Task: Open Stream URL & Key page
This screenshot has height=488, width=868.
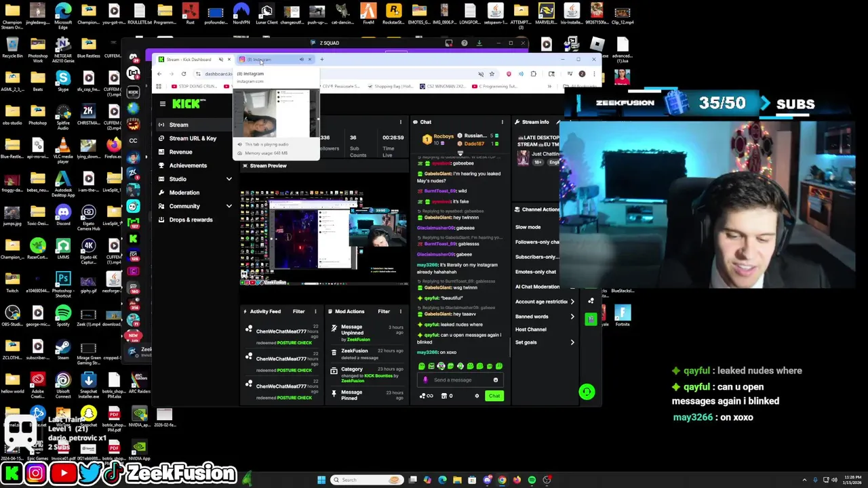Action: click(x=193, y=138)
